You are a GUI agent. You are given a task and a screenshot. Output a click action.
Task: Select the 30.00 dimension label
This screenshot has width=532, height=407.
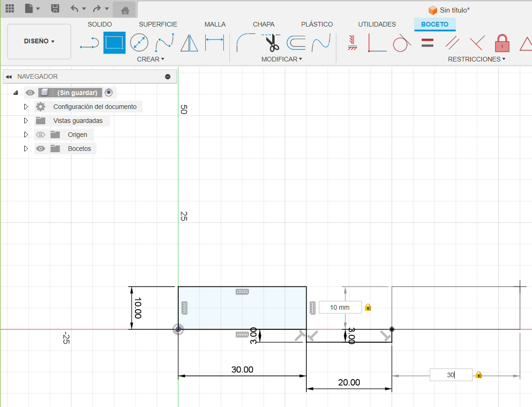[242, 369]
